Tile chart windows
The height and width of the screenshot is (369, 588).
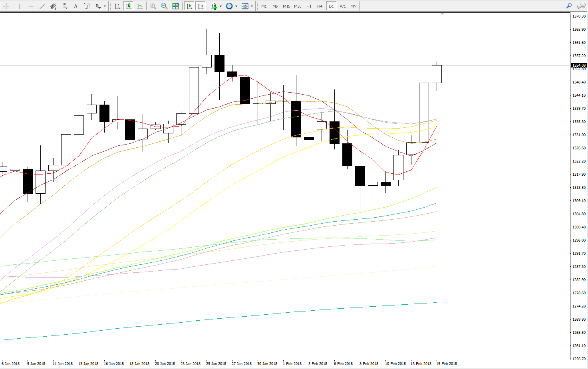(175, 6)
